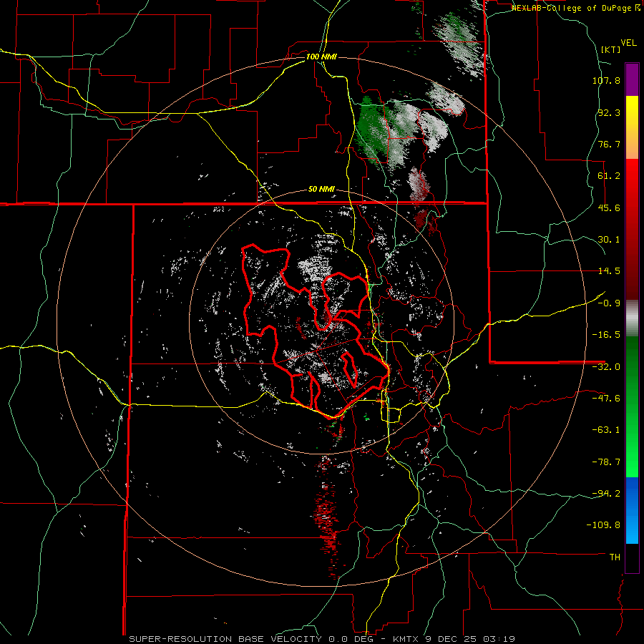Select the NEXLAB-College of DuPage credit text
Screen dimensions: 644x644
click(575, 8)
